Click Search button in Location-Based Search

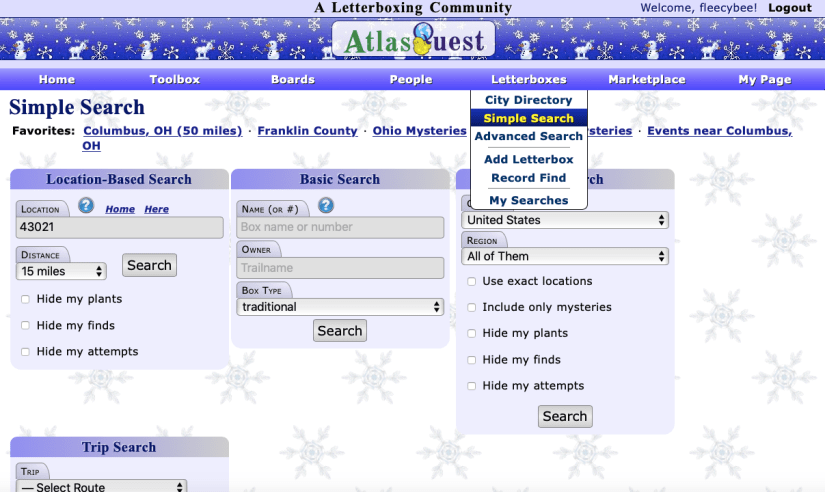tap(149, 265)
